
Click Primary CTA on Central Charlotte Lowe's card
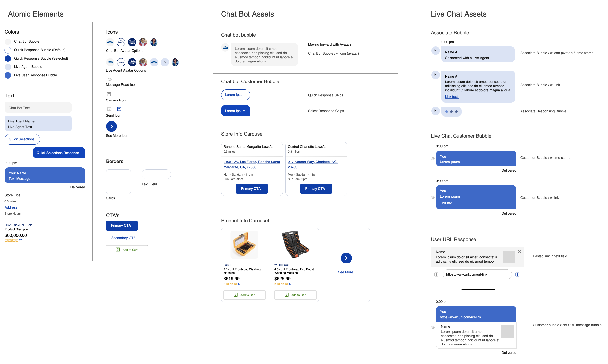pos(316,189)
